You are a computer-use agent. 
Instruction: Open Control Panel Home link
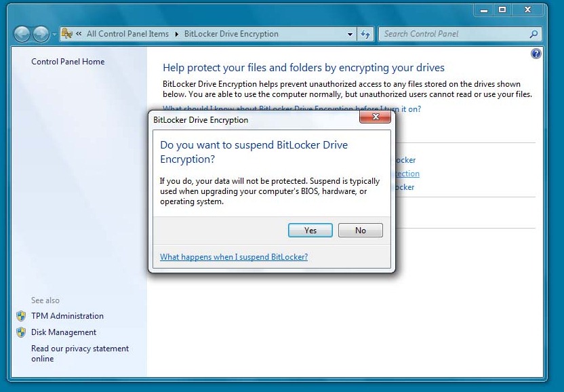(x=68, y=62)
